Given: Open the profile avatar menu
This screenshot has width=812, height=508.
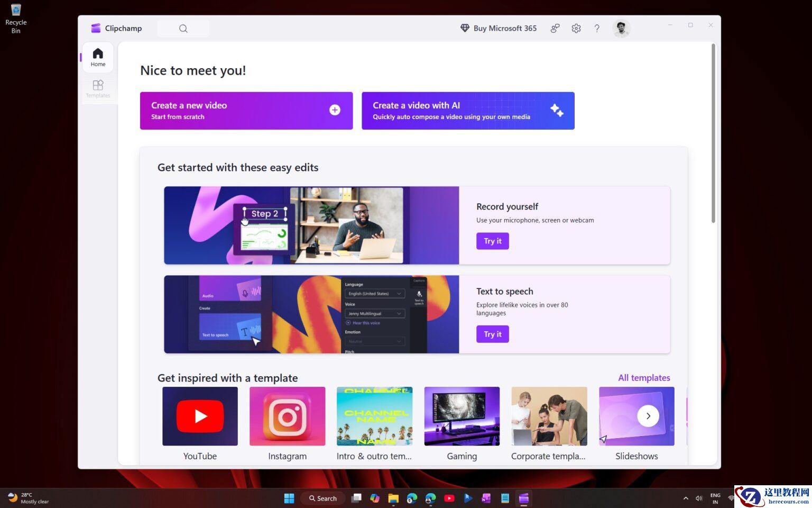Looking at the screenshot, I should click(x=621, y=29).
